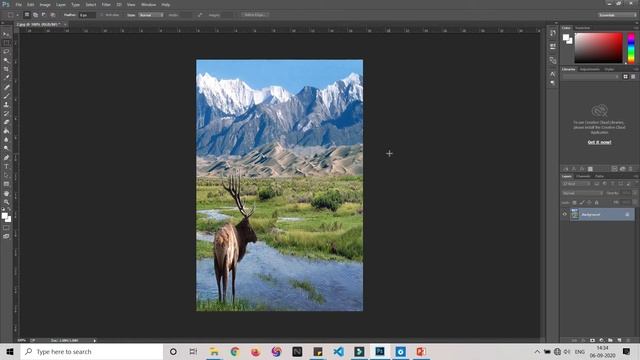Click the Refine Edge button
The height and width of the screenshot is (360, 640).
click(254, 15)
